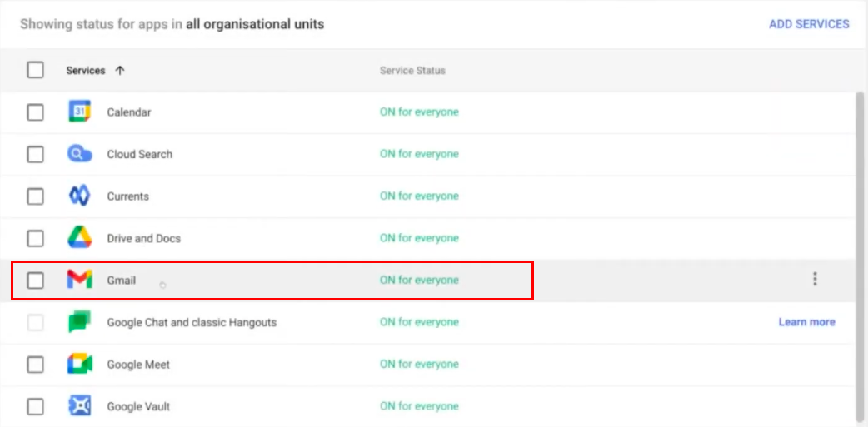
Task: Click 'ON for everyone' in Google Meet row
Action: tap(419, 365)
